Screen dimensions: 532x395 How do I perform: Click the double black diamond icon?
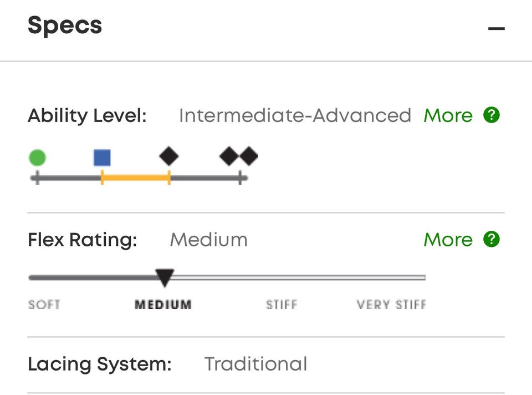pos(239,156)
